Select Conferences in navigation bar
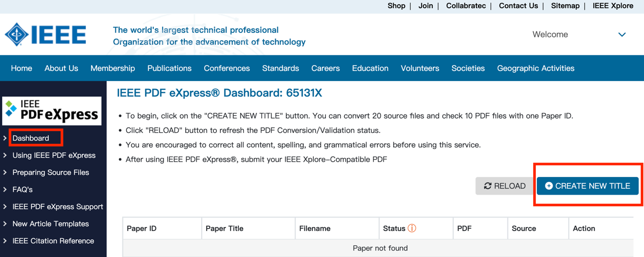The image size is (644, 257). 227,68
